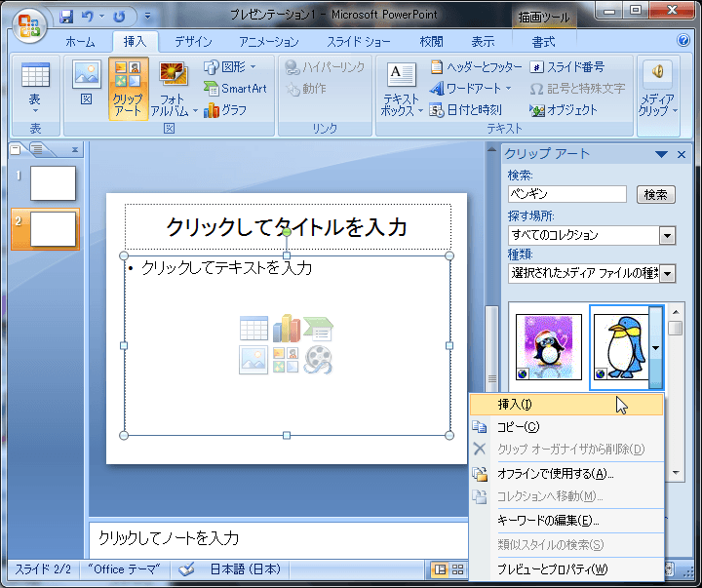Switch to the ホーム tab
The image size is (702, 588).
coord(81,42)
